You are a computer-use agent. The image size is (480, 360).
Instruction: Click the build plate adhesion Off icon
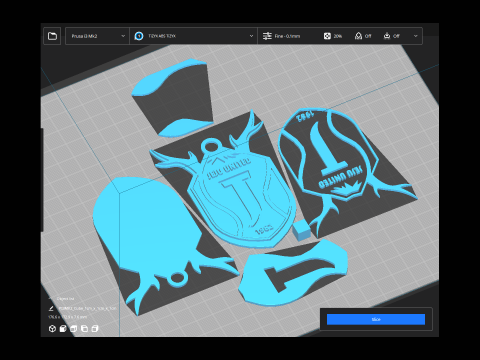coord(387,36)
